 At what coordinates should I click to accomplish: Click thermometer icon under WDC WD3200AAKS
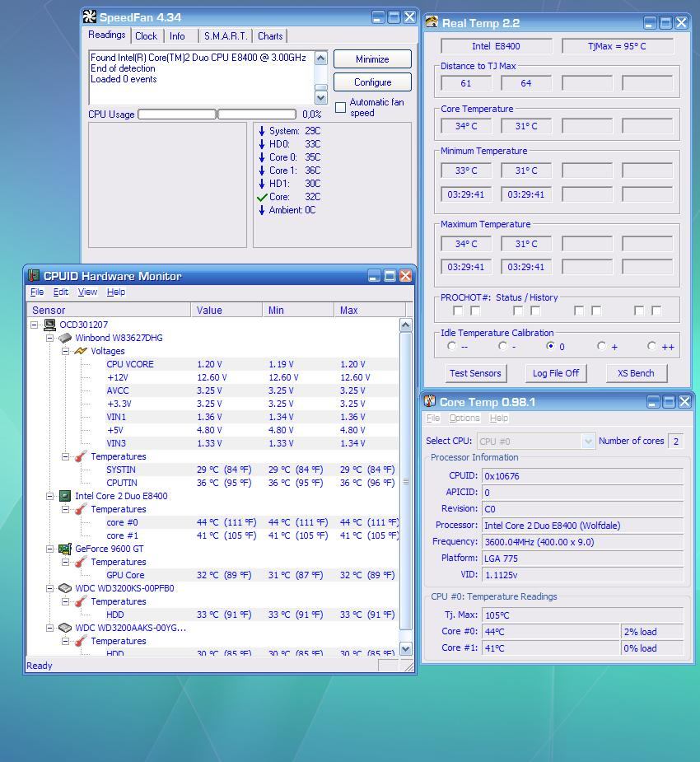pos(81,641)
